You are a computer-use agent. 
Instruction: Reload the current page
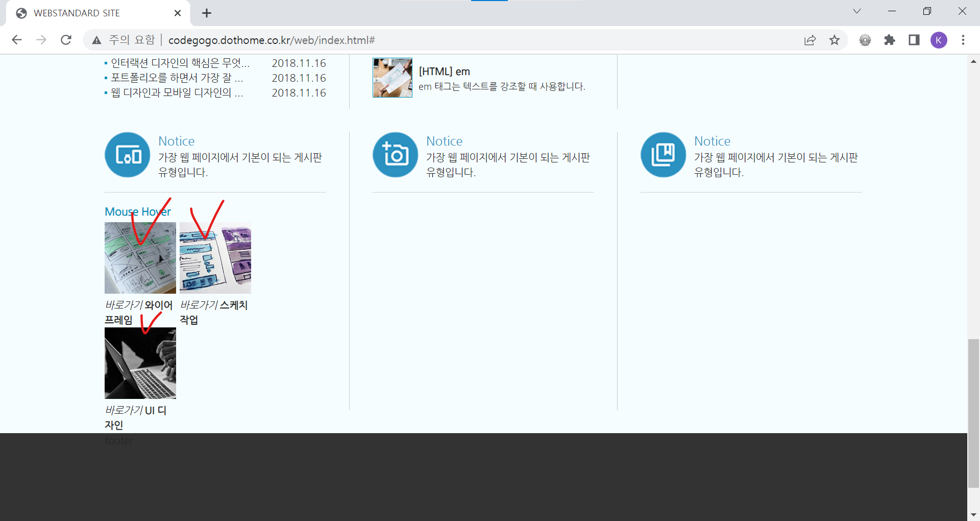(66, 40)
